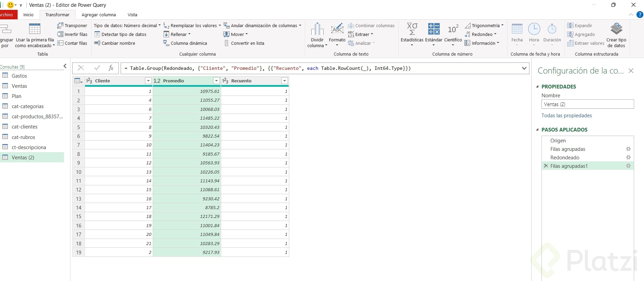Expand the formula bar with chevron

click(524, 68)
